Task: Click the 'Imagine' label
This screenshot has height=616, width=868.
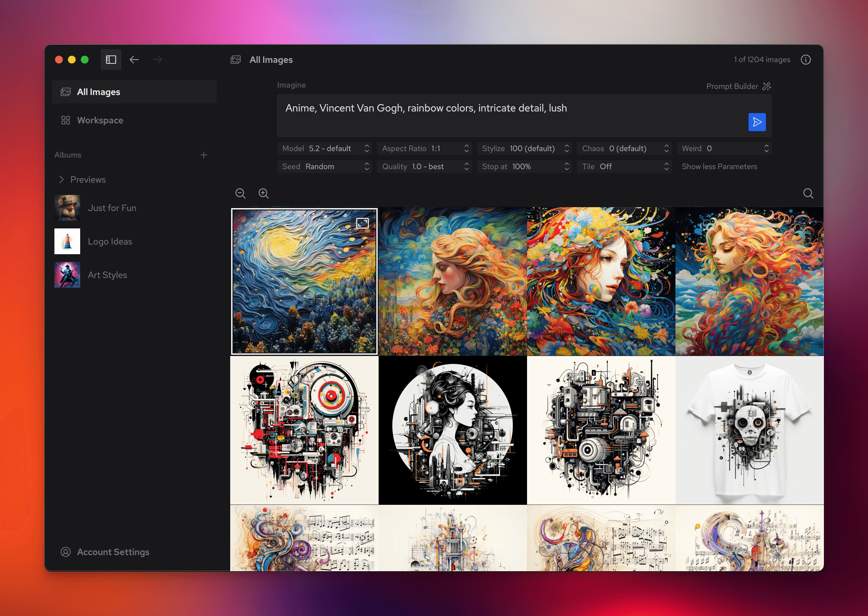Action: 291,85
